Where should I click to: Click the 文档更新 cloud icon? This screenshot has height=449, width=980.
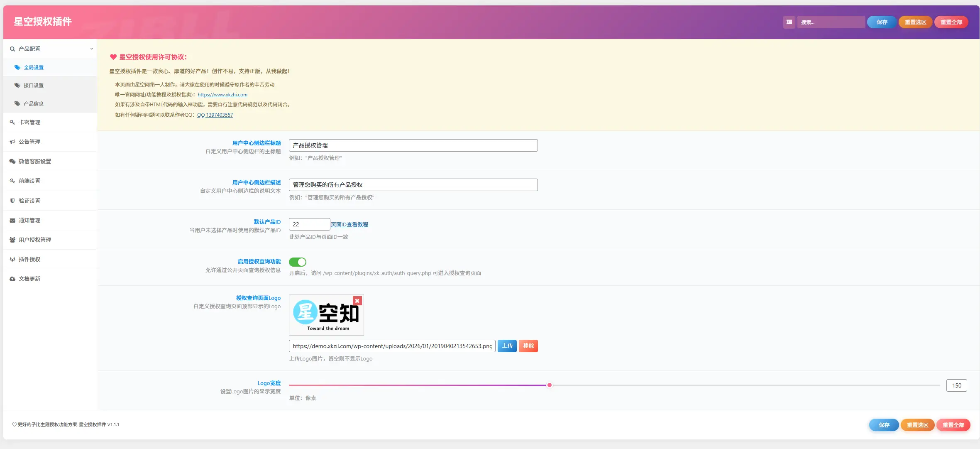(x=12, y=279)
